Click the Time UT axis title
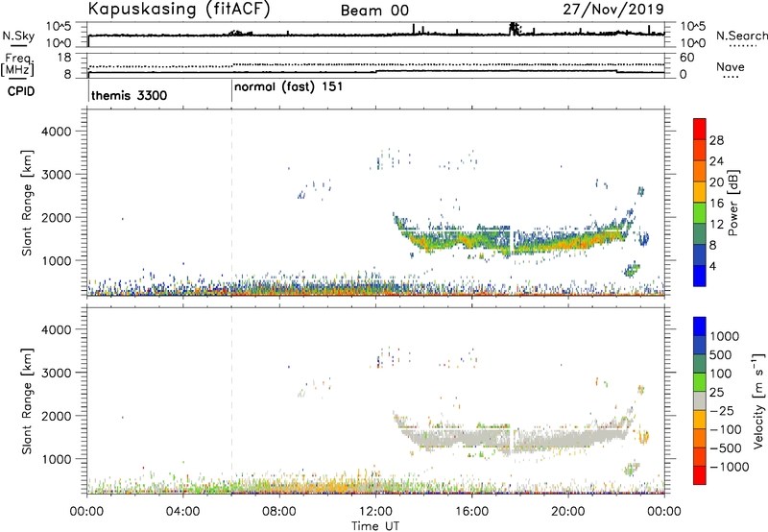This screenshot has width=768, height=532. (x=375, y=526)
